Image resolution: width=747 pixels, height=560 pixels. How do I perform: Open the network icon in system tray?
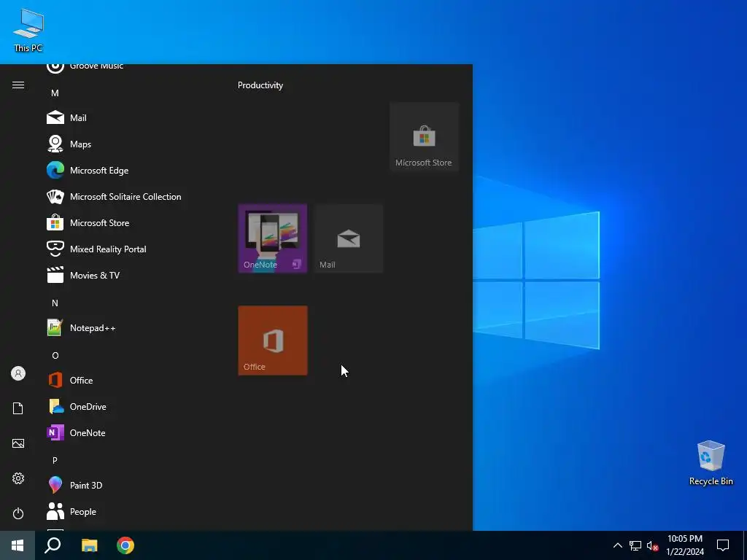coord(635,545)
